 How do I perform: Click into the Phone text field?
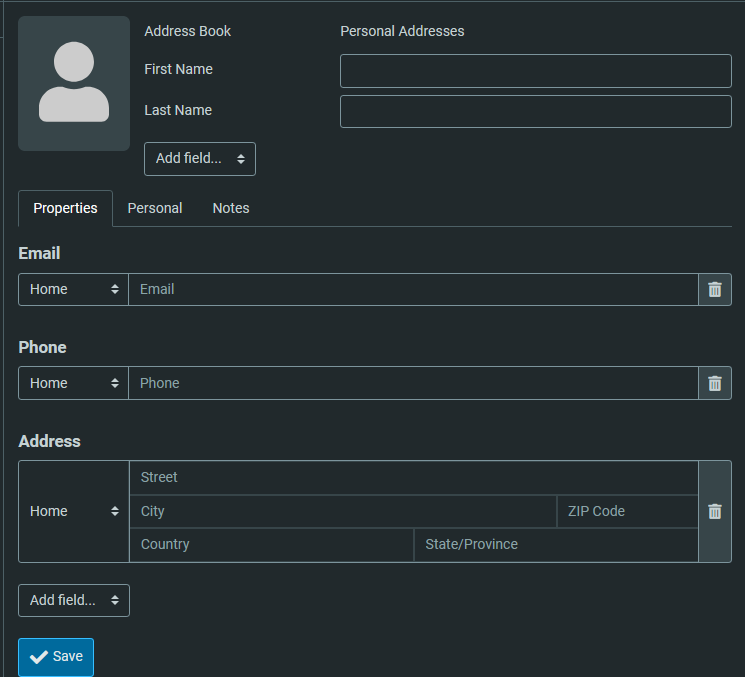point(412,383)
